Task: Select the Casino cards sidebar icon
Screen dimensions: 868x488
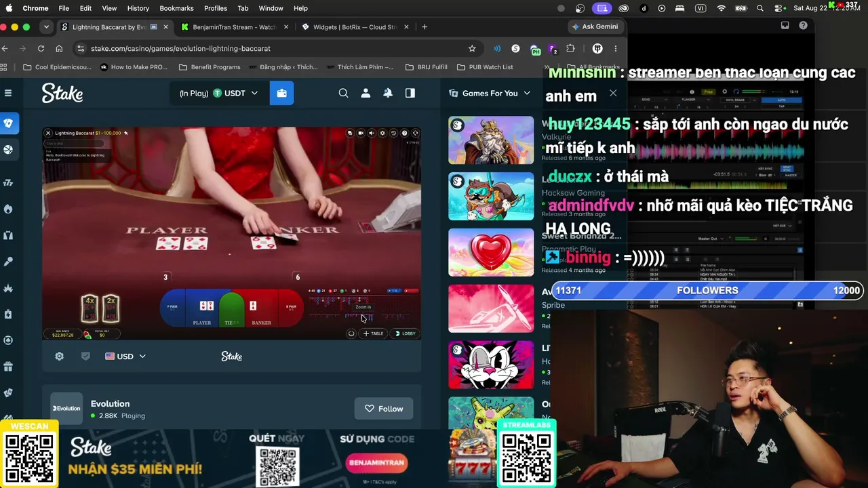Action: pyautogui.click(x=8, y=123)
